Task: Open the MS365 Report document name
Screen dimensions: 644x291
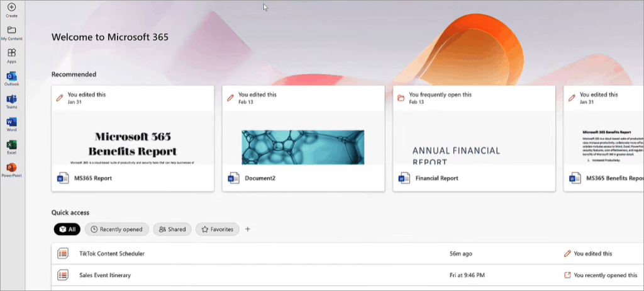Action: point(93,178)
